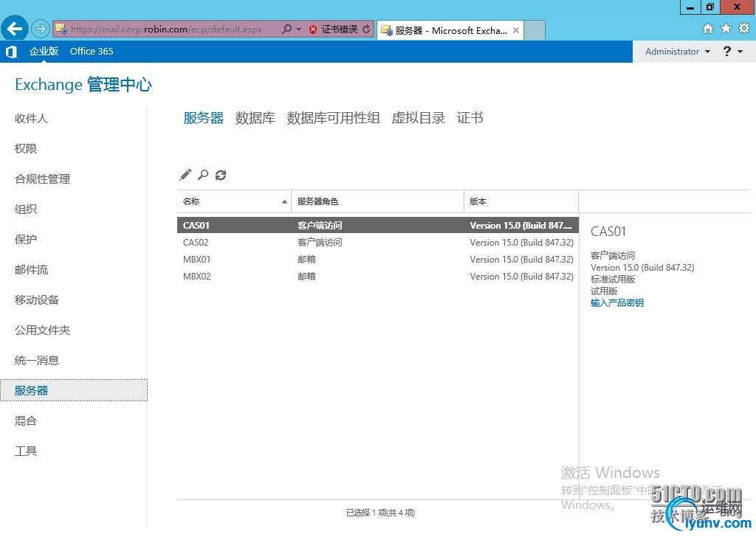Click the browser Back arrow button
This screenshot has height=537, width=756.
14,29
